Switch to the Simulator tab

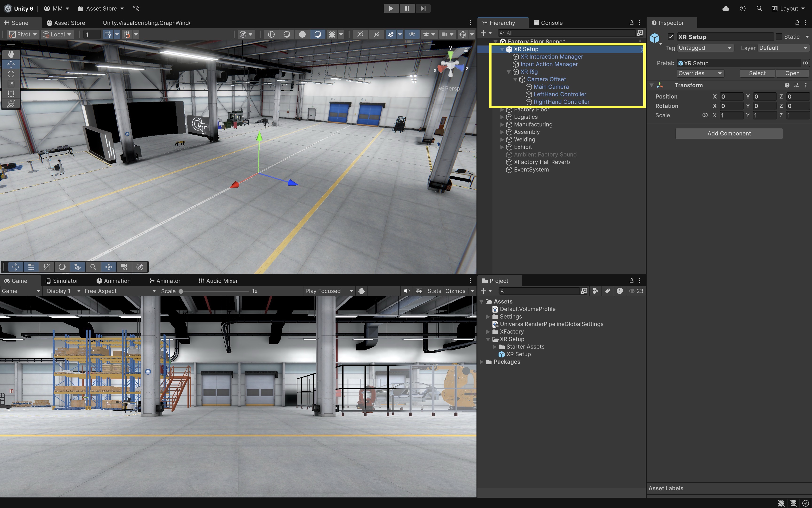(62, 281)
